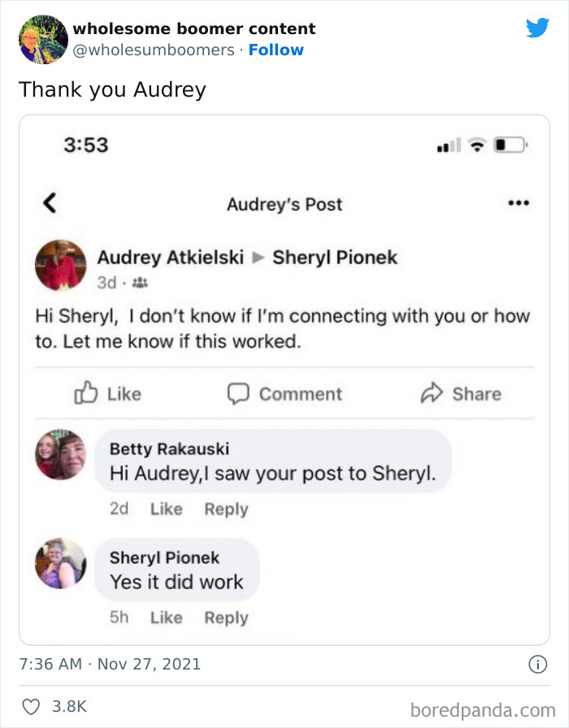Reply to Sheryl Pionek's comment
This screenshot has width=569, height=728.
tap(226, 617)
